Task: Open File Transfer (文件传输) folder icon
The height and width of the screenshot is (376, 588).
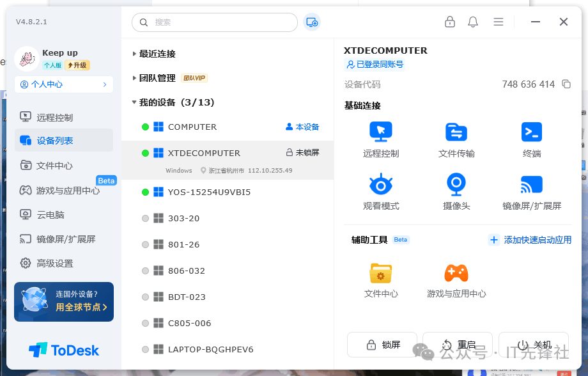Action: (x=456, y=132)
